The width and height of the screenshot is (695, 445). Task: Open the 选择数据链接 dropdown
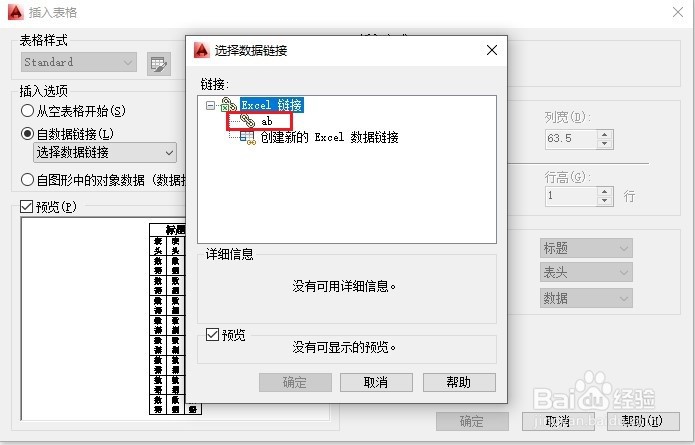pyautogui.click(x=105, y=152)
